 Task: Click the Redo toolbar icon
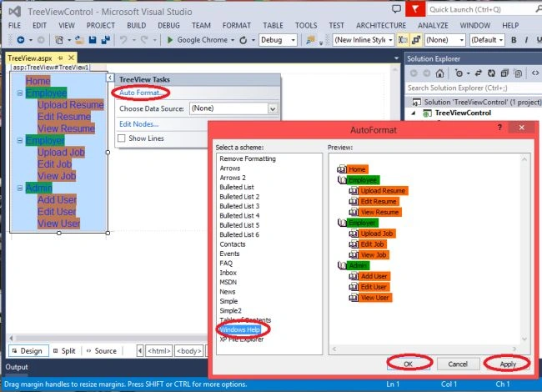(144, 40)
